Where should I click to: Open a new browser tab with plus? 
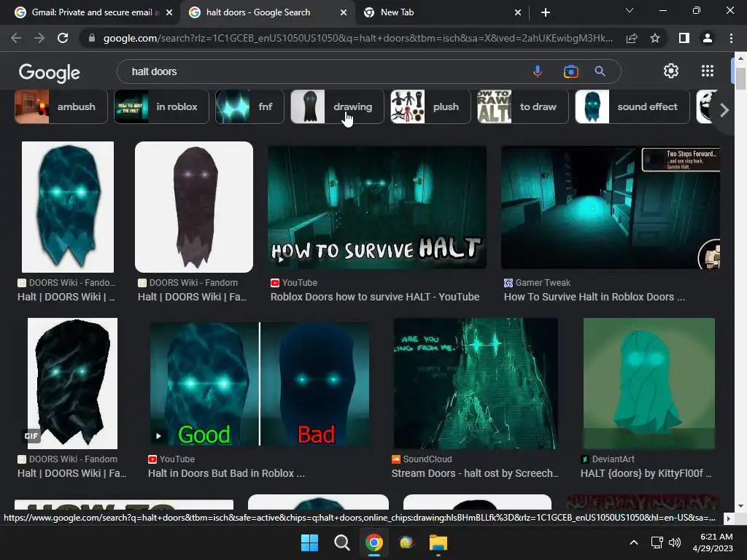[x=546, y=12]
